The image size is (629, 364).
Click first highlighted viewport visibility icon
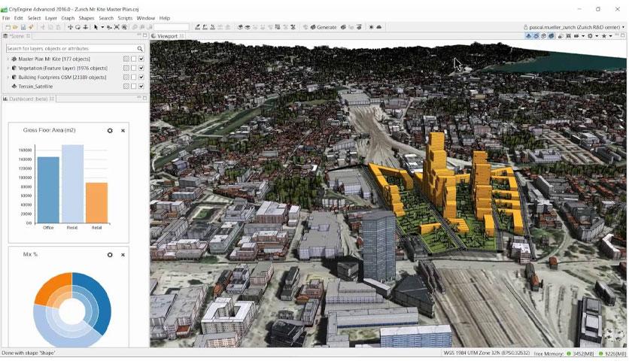(x=528, y=36)
